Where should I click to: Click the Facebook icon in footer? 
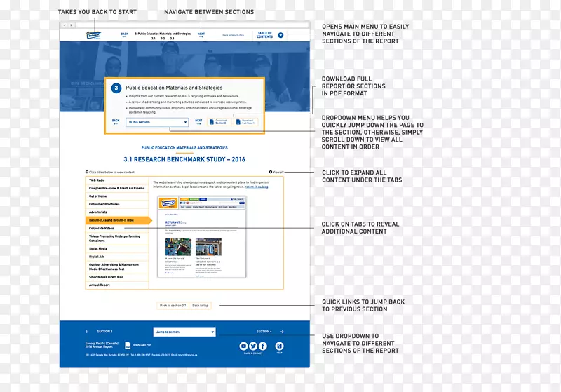tap(263, 346)
